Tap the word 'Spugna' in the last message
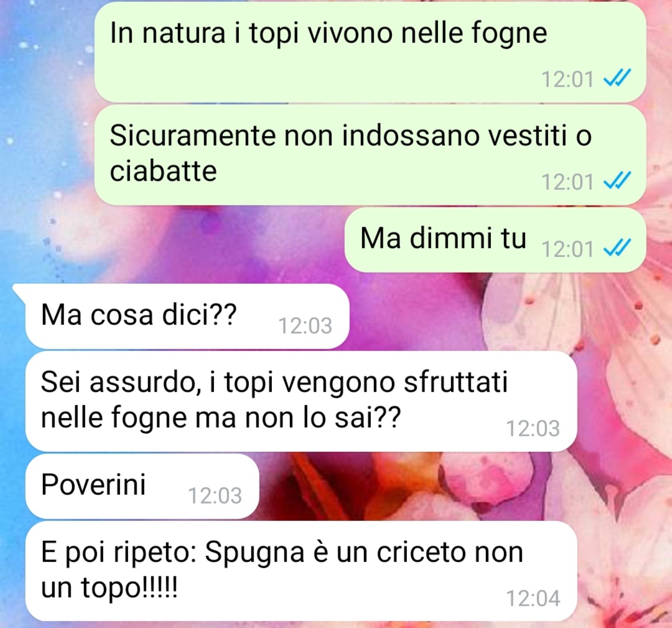This screenshot has height=628, width=672. pos(254,554)
